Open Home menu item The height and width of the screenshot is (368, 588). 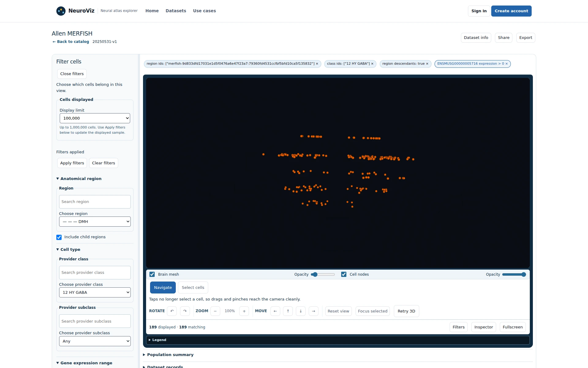pyautogui.click(x=152, y=11)
